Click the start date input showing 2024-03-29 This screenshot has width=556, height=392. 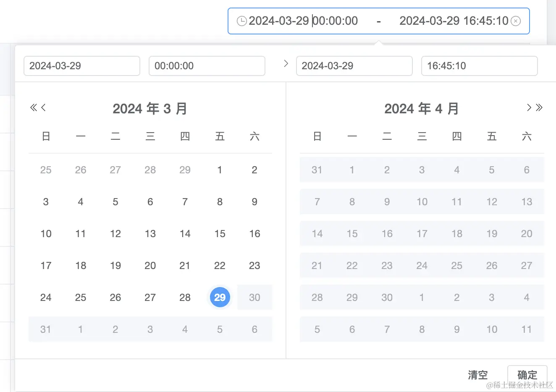coord(81,66)
